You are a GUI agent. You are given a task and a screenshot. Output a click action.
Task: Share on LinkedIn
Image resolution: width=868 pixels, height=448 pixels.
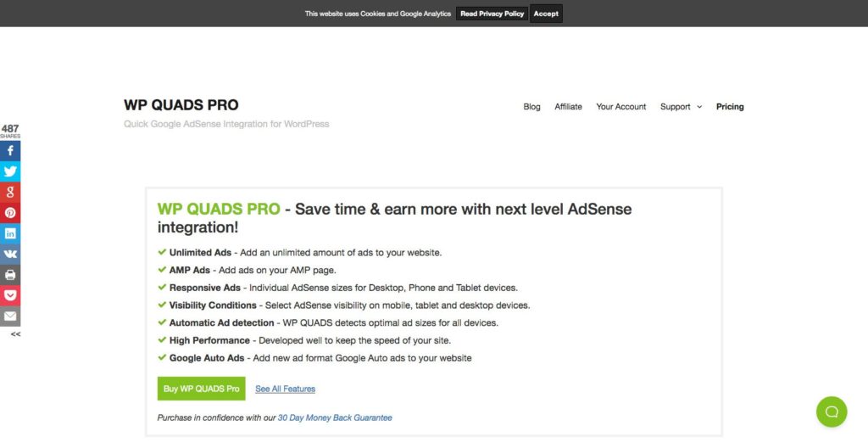click(10, 233)
